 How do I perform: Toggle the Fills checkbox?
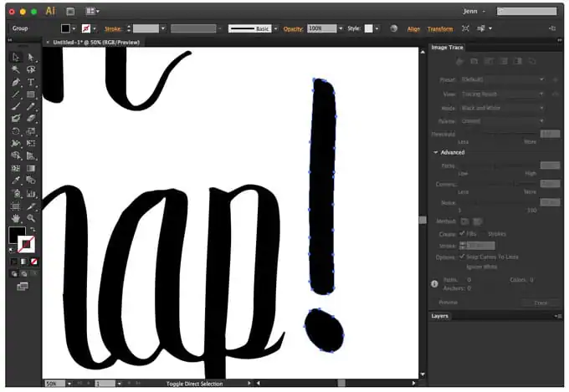click(462, 233)
